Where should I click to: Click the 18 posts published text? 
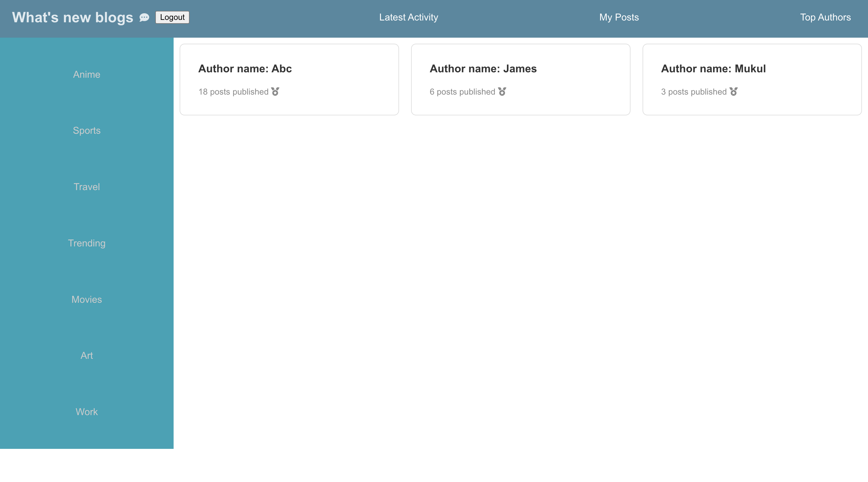tap(233, 92)
